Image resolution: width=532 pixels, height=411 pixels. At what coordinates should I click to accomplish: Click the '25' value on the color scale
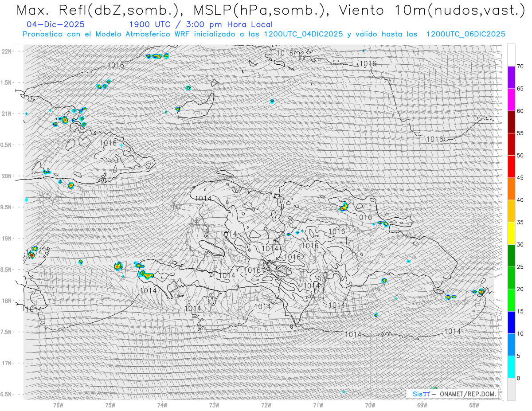pyautogui.click(x=520, y=267)
